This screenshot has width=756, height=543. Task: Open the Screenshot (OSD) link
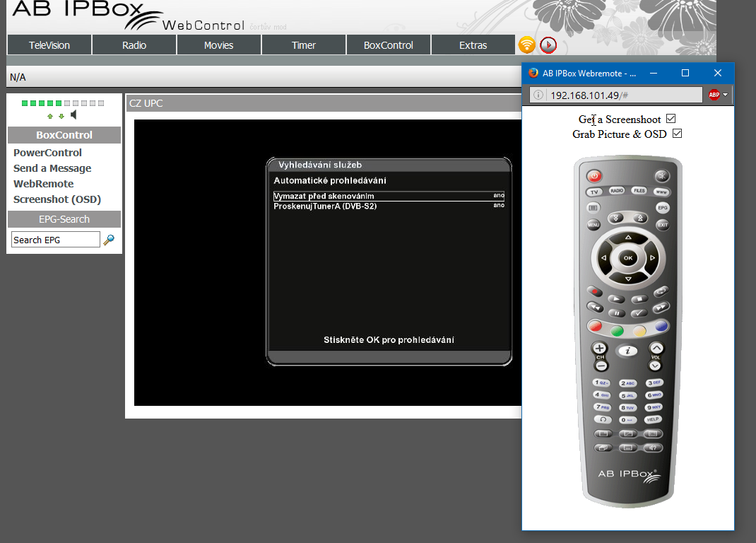pyautogui.click(x=57, y=199)
